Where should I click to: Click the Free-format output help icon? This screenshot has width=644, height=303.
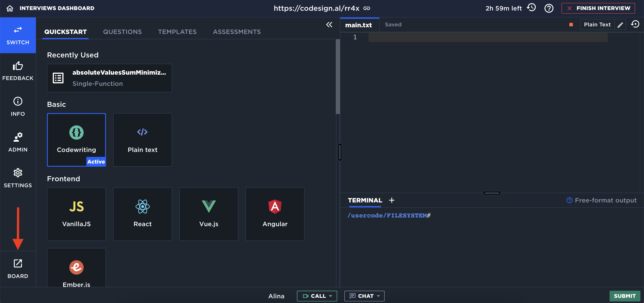[570, 200]
